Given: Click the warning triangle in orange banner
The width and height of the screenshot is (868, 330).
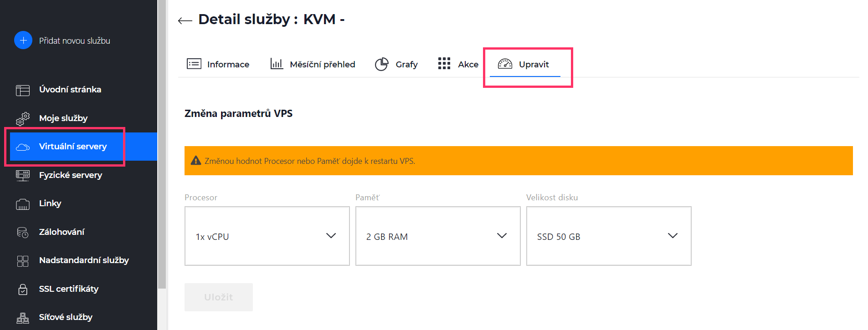Looking at the screenshot, I should tap(196, 160).
